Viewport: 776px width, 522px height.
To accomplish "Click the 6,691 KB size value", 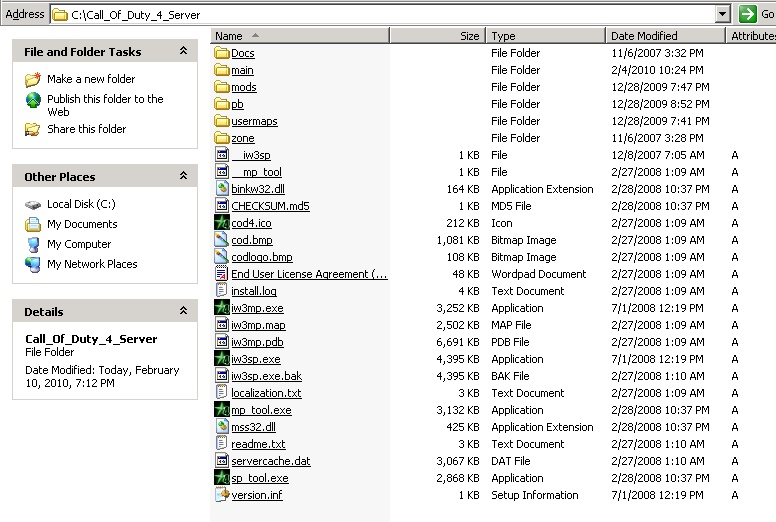I will pos(458,342).
